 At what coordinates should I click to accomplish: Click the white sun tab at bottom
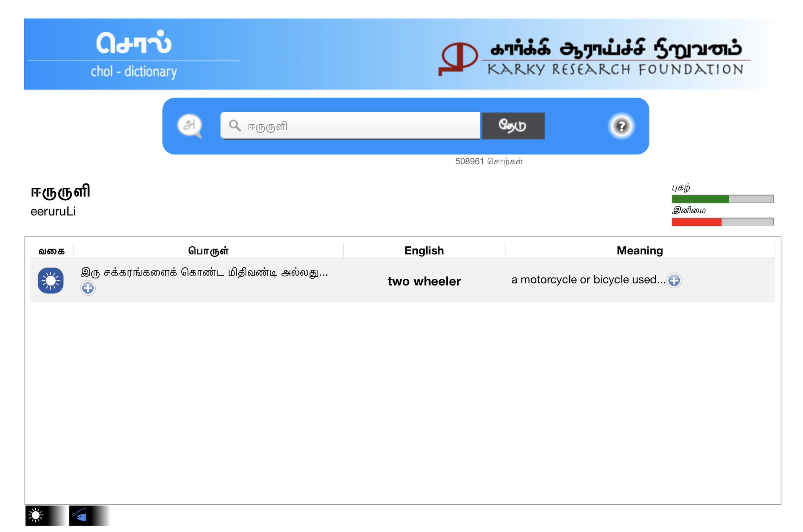(36, 515)
